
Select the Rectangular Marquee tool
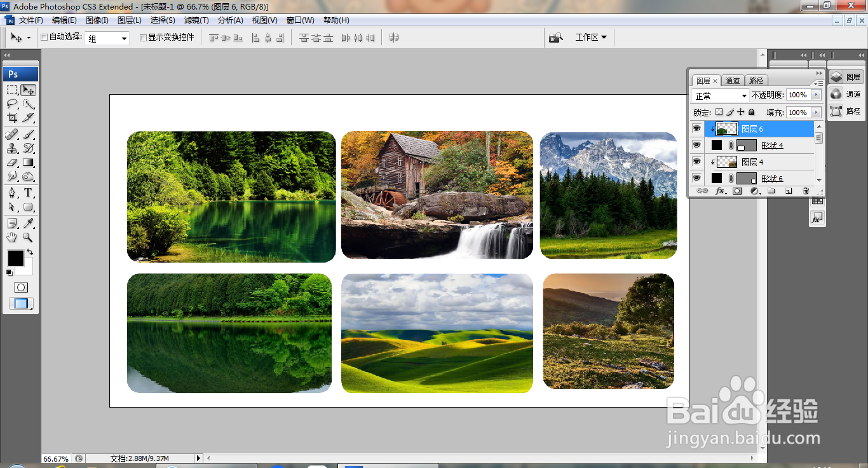click(12, 90)
